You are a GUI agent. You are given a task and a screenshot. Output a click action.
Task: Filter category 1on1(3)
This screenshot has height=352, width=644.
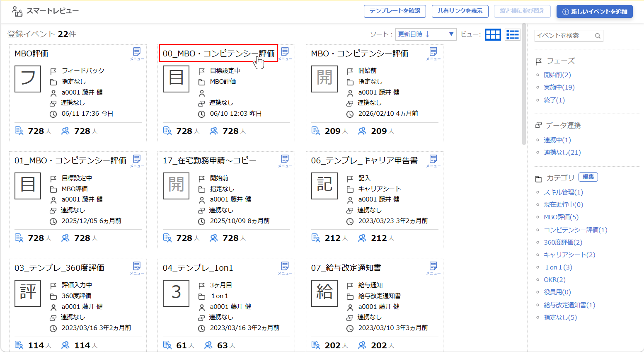pyautogui.click(x=559, y=267)
